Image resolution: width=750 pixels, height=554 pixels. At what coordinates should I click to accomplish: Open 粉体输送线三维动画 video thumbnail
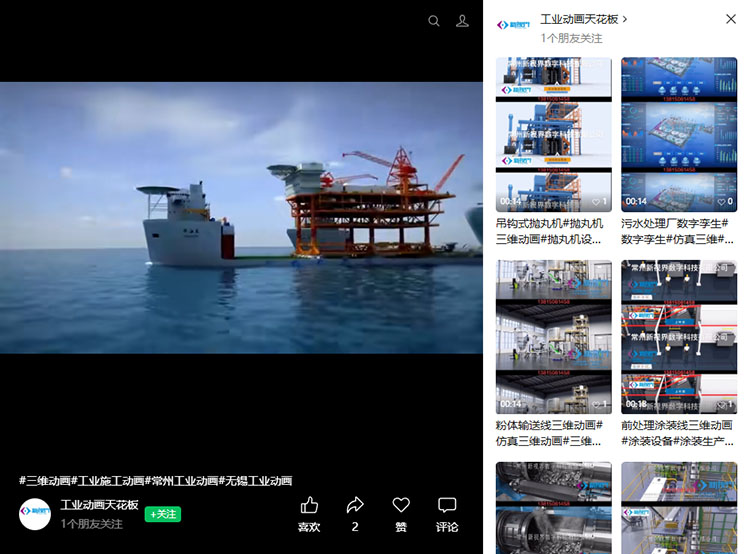click(x=553, y=337)
